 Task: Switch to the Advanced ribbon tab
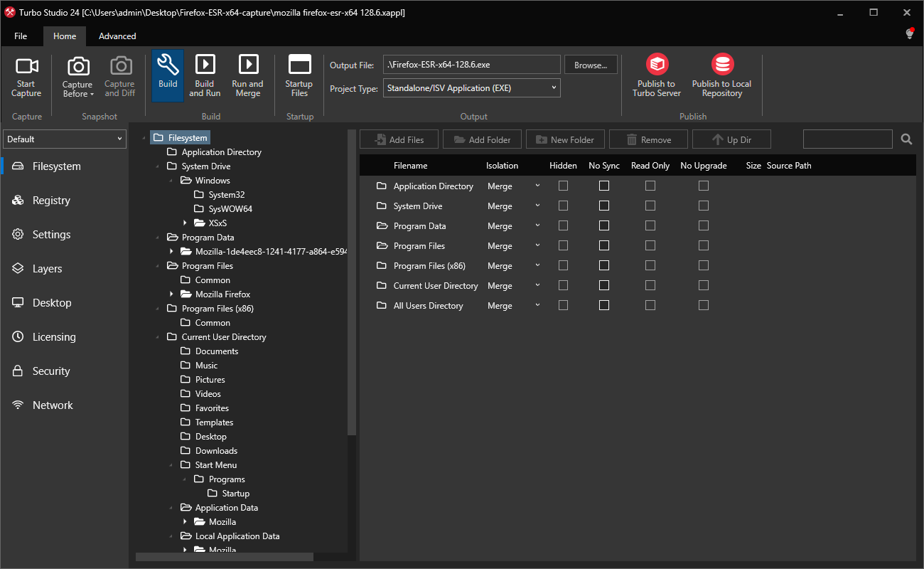(117, 36)
